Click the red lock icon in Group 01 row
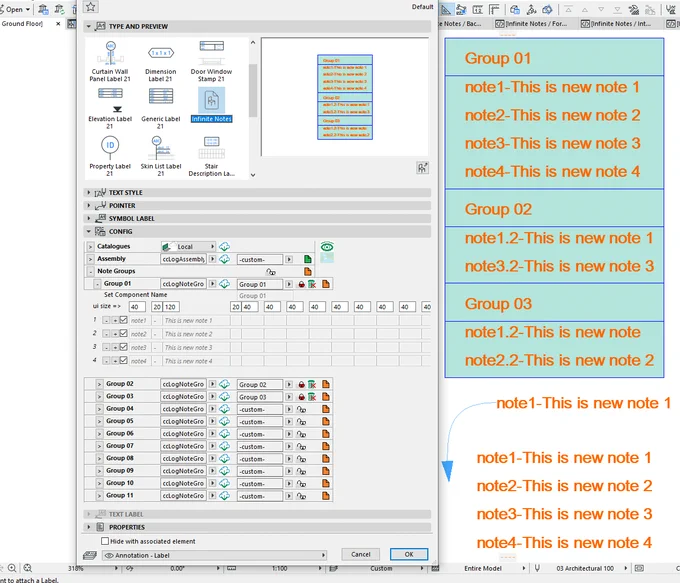Image resolution: width=680 pixels, height=583 pixels. [301, 285]
